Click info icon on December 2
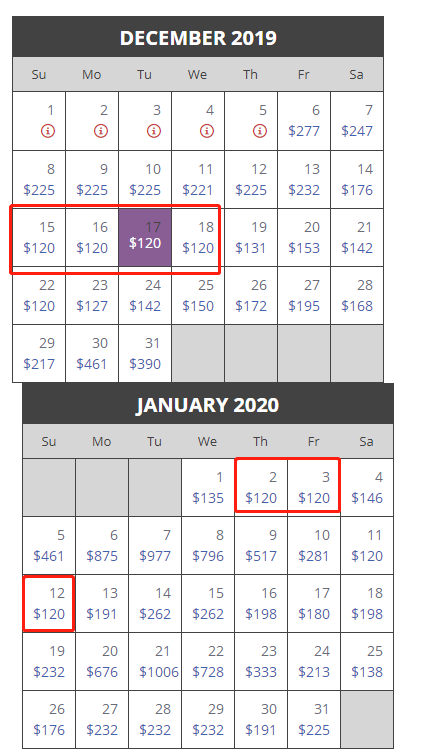The image size is (423, 754). click(101, 131)
